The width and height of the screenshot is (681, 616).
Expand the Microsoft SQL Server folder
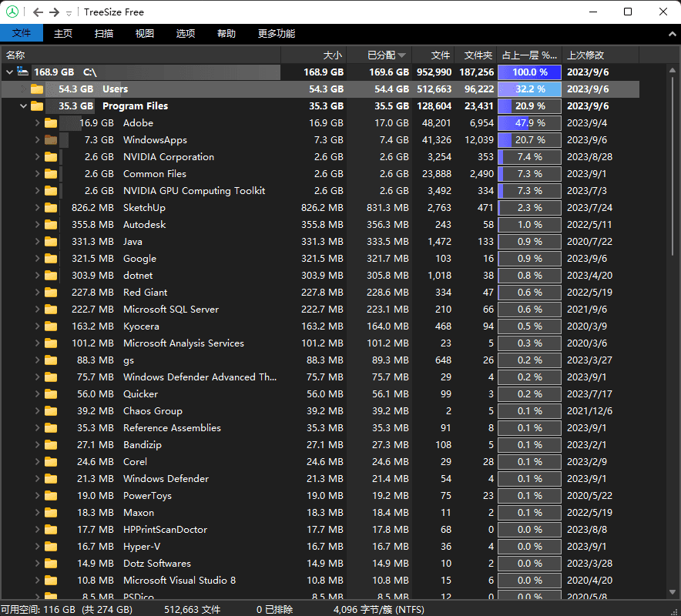pos(37,309)
